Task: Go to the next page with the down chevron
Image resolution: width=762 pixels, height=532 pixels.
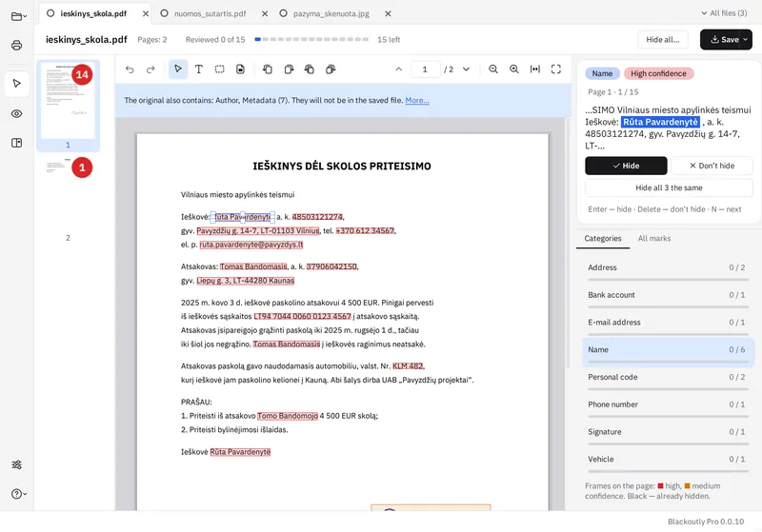Action: coord(466,69)
